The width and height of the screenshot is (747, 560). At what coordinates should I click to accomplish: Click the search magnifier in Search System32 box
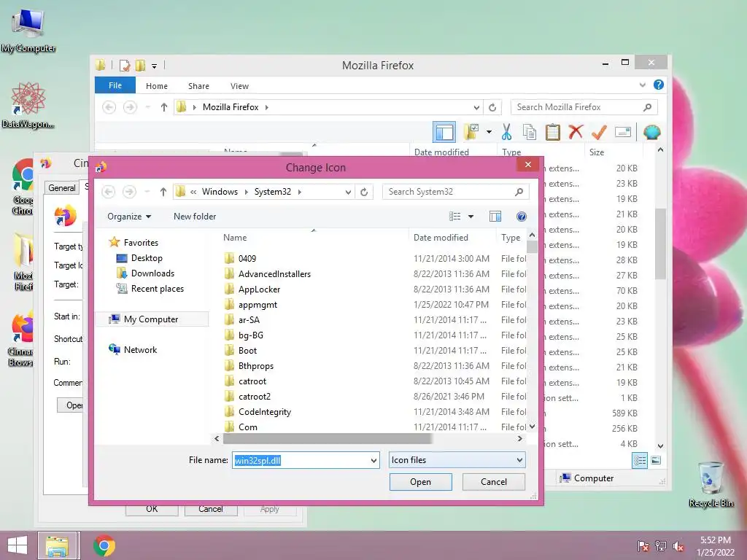pyautogui.click(x=519, y=192)
